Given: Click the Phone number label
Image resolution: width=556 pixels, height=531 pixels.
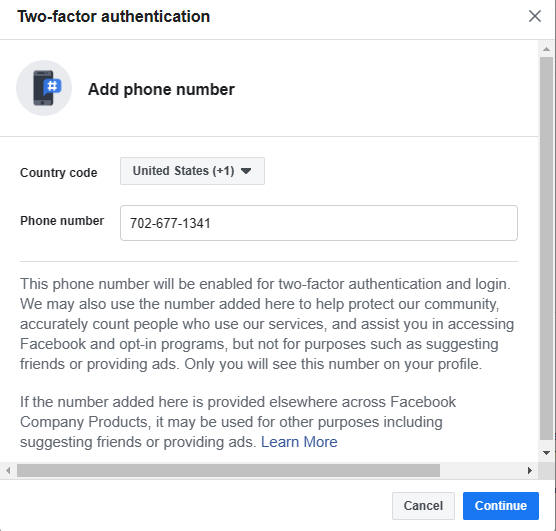Looking at the screenshot, I should tap(62, 221).
